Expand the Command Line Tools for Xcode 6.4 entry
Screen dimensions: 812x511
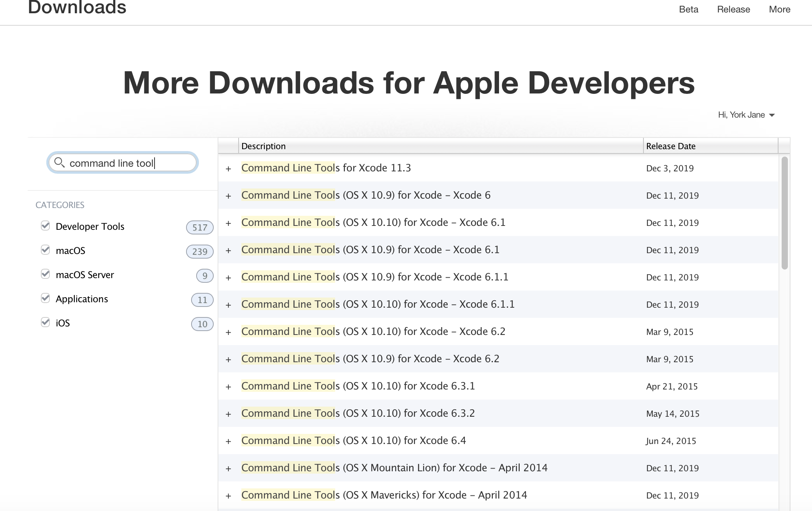pos(228,441)
